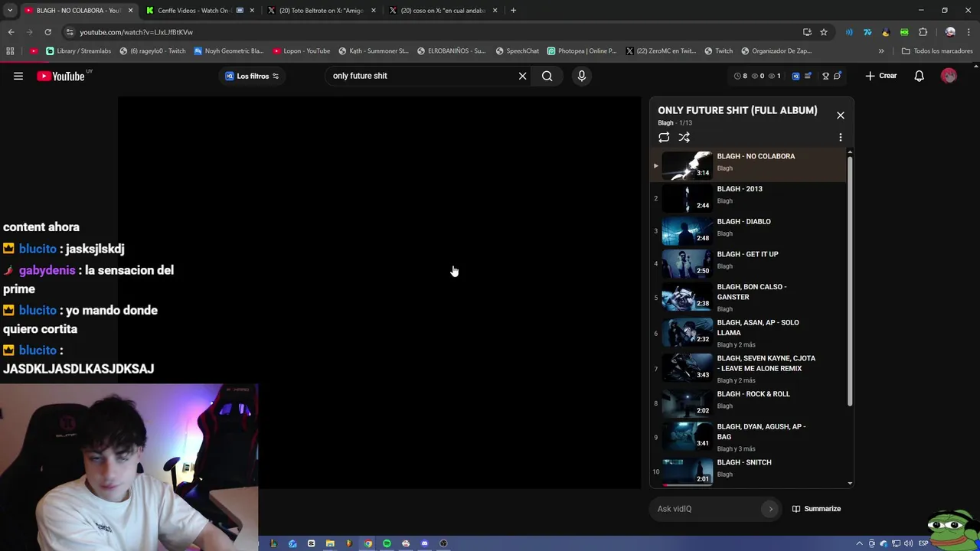The image size is (980, 551).
Task: Open Chrome three-dot menu
Action: (969, 32)
